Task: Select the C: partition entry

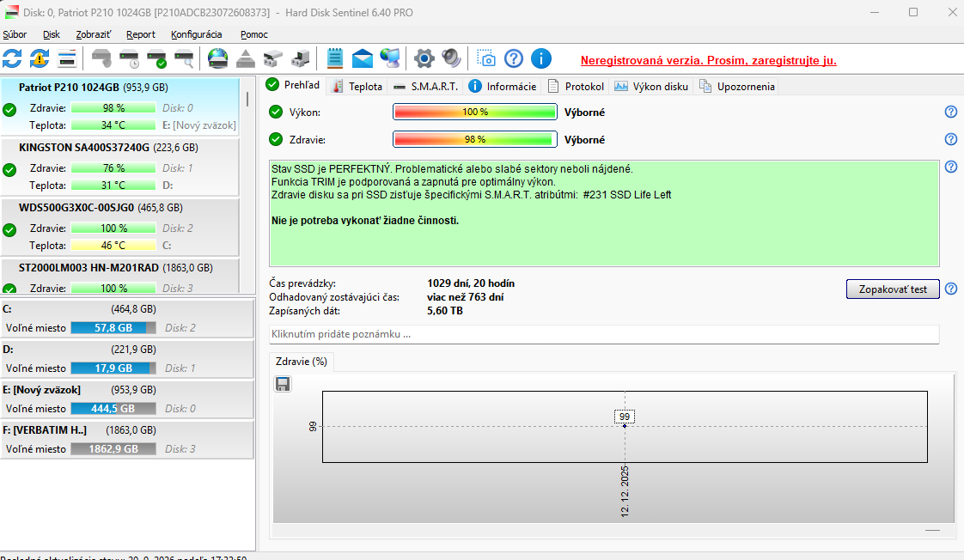Action: pyautogui.click(x=126, y=319)
